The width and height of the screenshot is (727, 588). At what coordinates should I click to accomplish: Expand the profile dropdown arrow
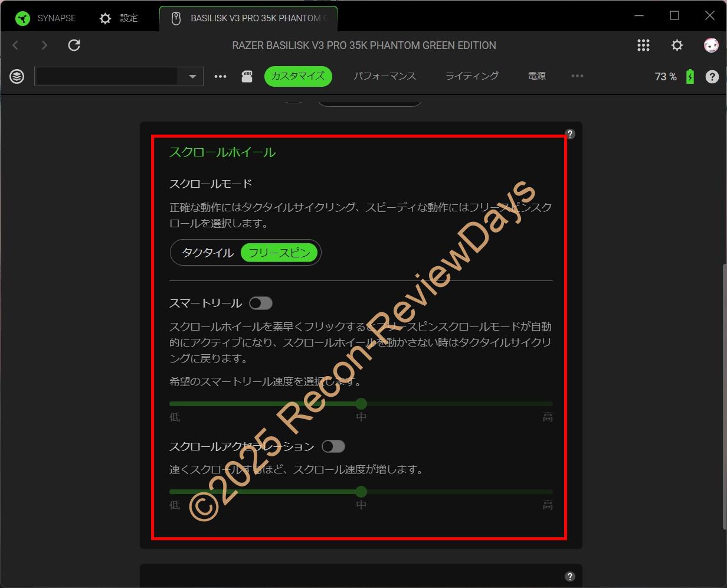(x=192, y=77)
